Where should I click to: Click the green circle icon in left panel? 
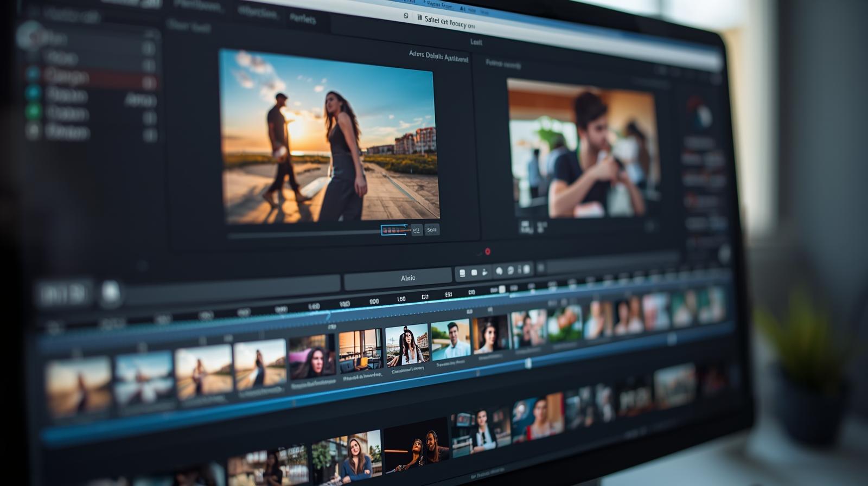click(33, 112)
